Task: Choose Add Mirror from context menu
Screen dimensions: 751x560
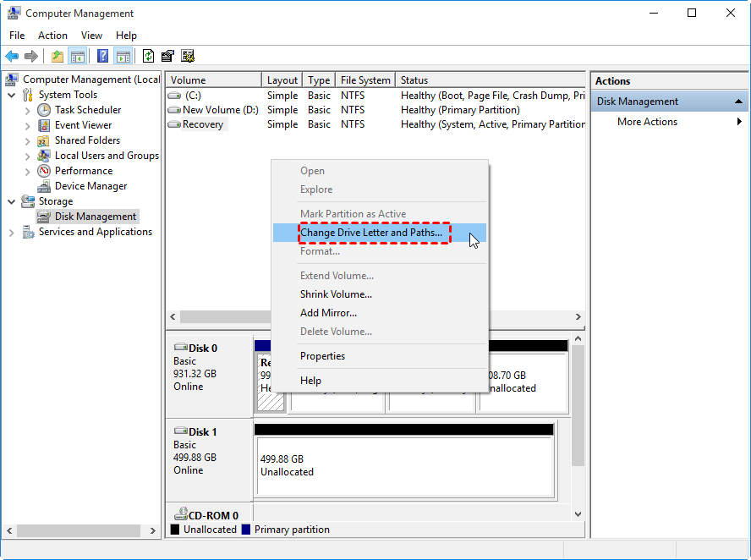Action: pos(380,313)
